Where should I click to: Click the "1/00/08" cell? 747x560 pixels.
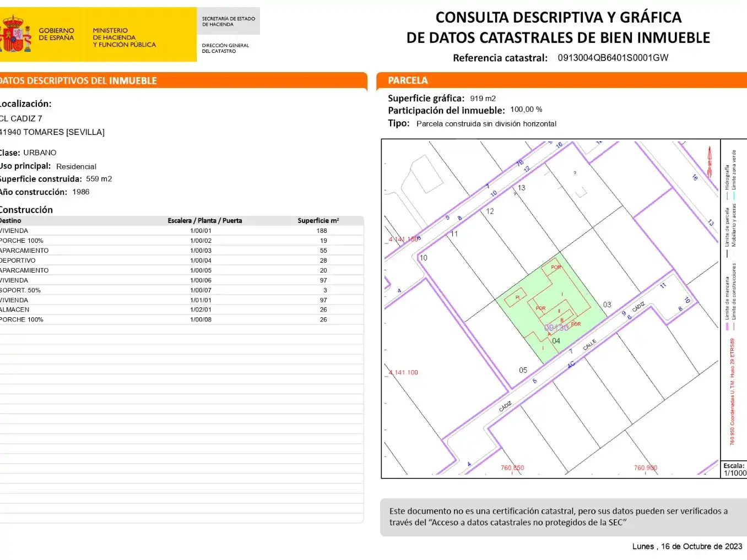click(x=201, y=319)
